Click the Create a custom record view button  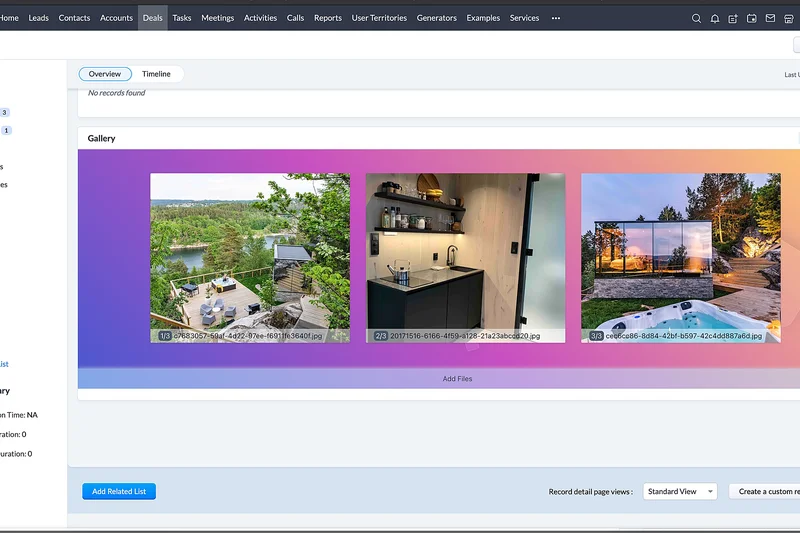click(x=768, y=492)
